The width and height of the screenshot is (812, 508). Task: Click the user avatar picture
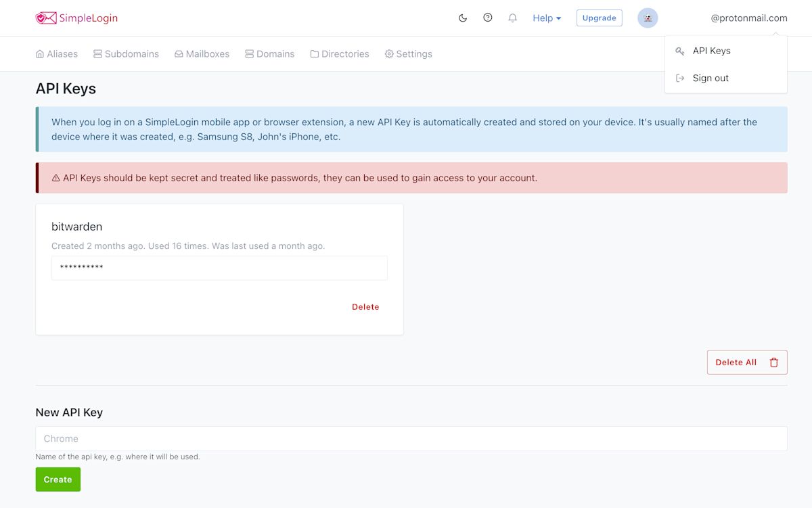point(648,18)
